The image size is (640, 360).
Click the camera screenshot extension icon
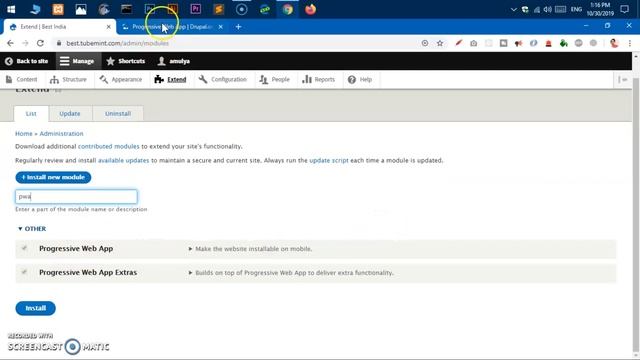click(473, 43)
